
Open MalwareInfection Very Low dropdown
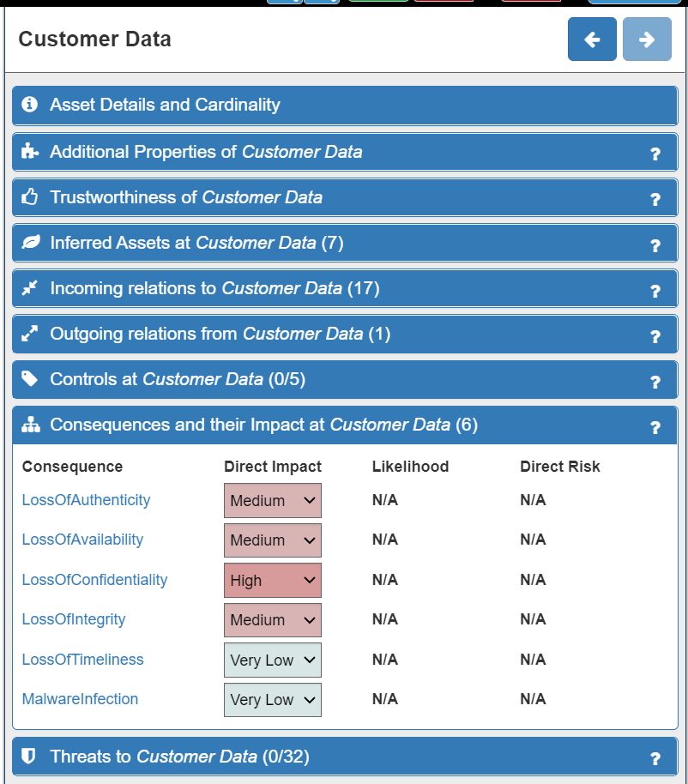(x=273, y=699)
